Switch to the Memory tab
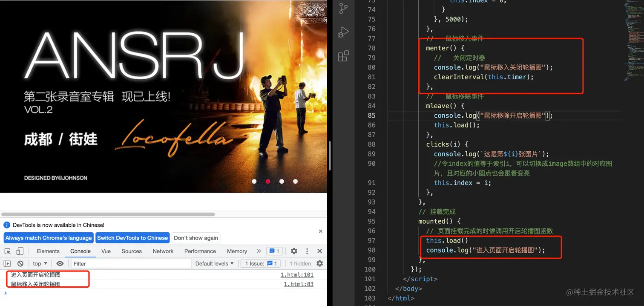The width and height of the screenshot is (644, 306). [x=237, y=251]
